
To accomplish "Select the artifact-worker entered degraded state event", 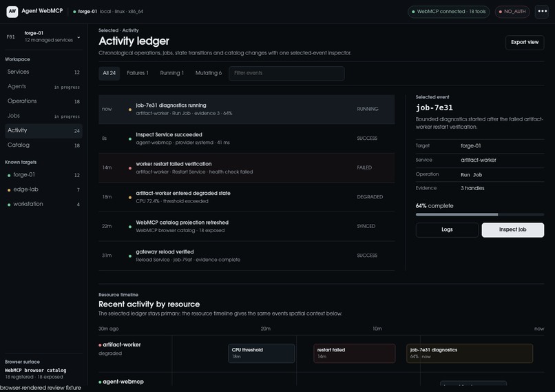I will click(x=247, y=197).
